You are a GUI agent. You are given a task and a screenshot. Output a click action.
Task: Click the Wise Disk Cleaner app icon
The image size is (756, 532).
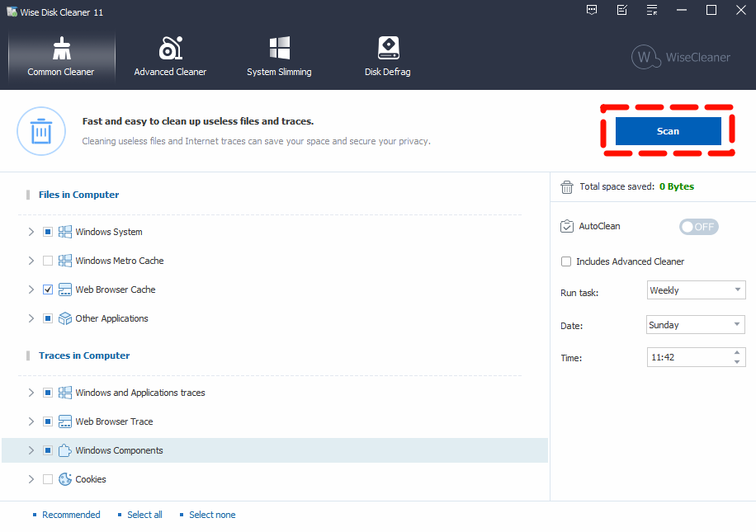tap(12, 12)
